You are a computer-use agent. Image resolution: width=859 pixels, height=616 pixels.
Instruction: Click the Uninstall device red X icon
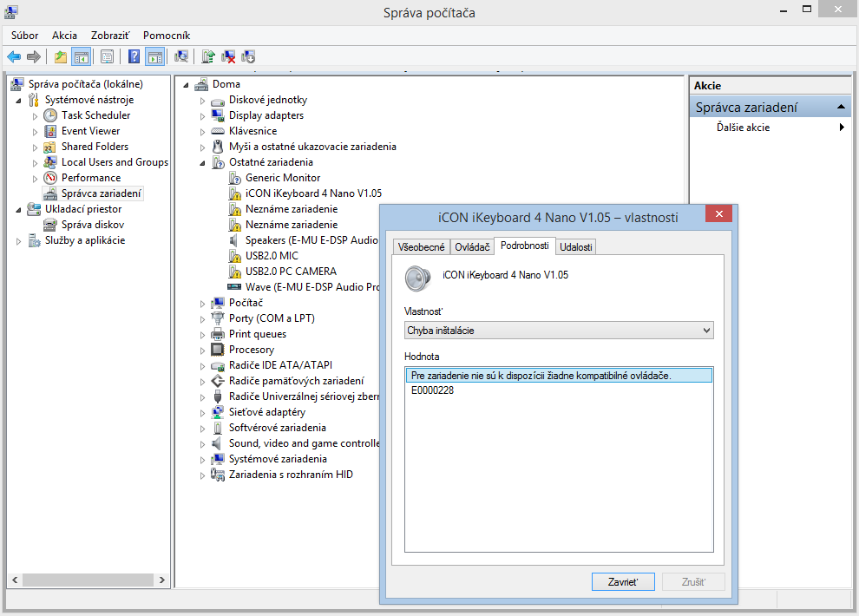tap(228, 56)
